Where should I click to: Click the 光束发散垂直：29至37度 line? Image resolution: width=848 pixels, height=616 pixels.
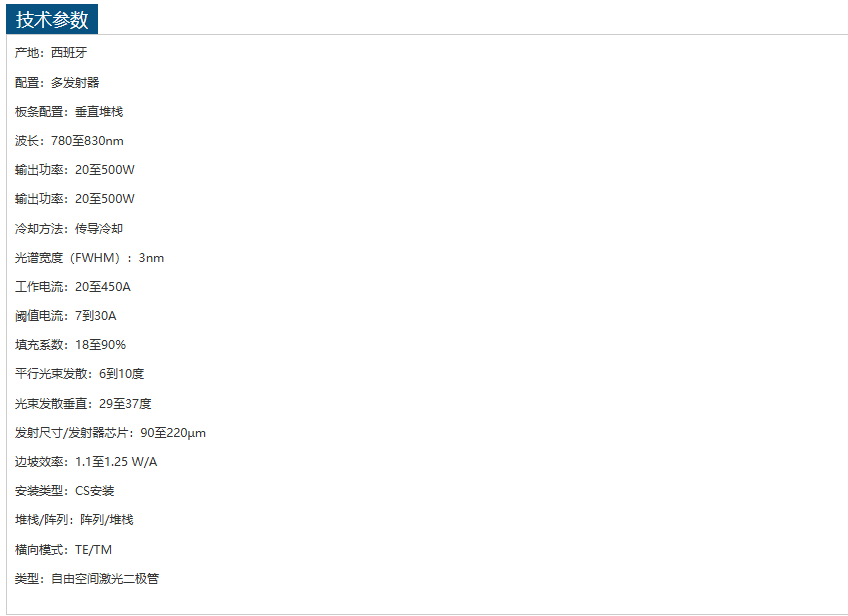[x=83, y=404]
